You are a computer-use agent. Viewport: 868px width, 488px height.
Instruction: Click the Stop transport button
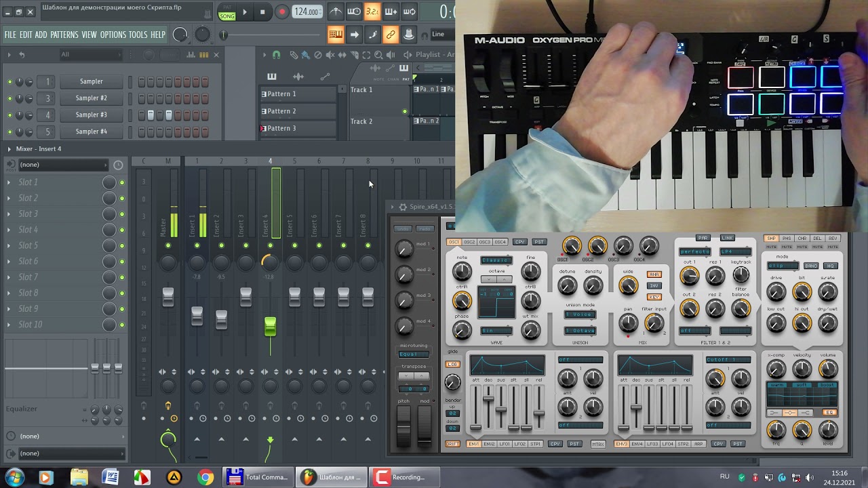coord(262,12)
